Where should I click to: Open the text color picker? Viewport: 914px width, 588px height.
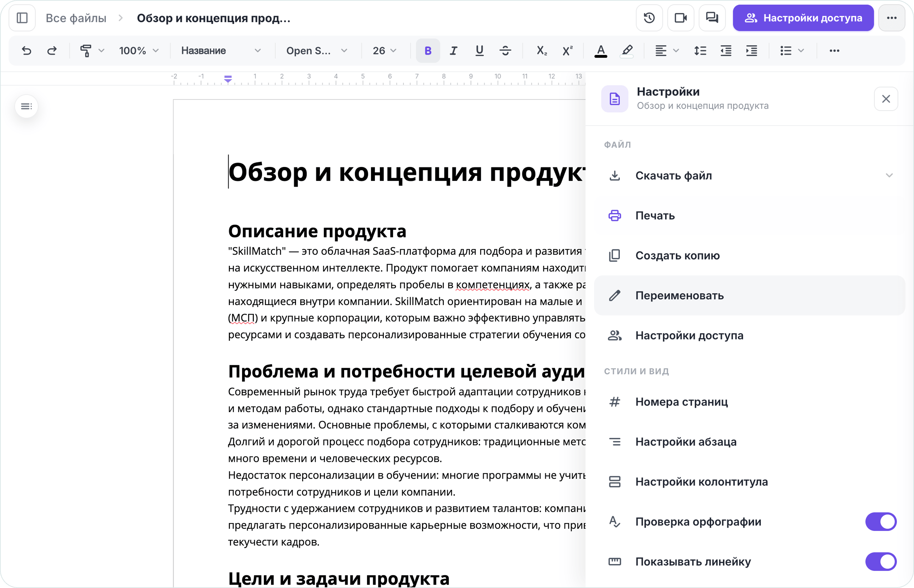(x=601, y=50)
